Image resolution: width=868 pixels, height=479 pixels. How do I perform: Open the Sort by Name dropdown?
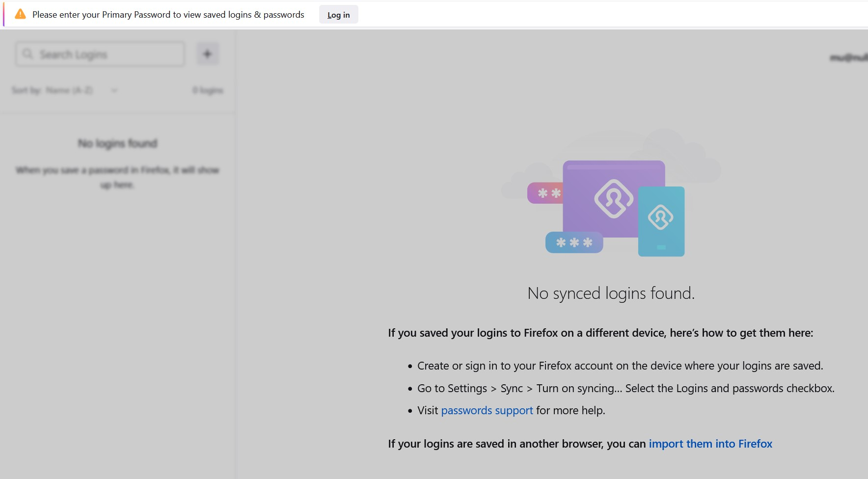point(81,90)
